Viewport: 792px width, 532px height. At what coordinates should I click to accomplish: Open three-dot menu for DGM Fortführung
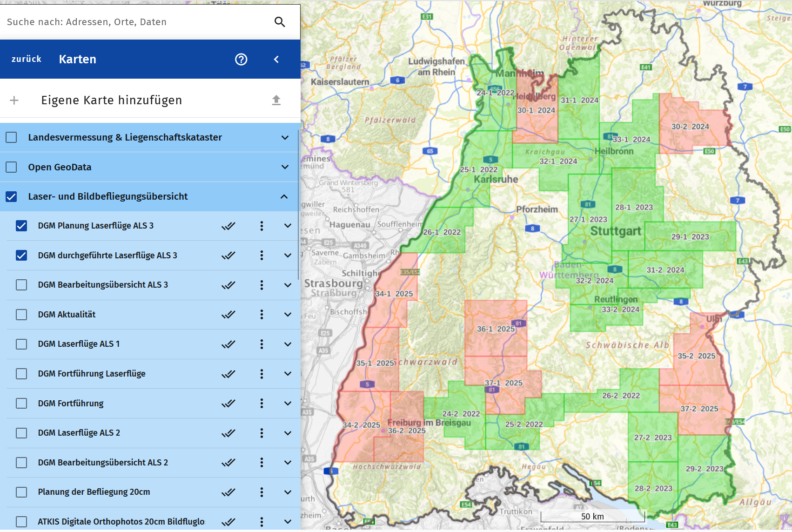point(262,404)
